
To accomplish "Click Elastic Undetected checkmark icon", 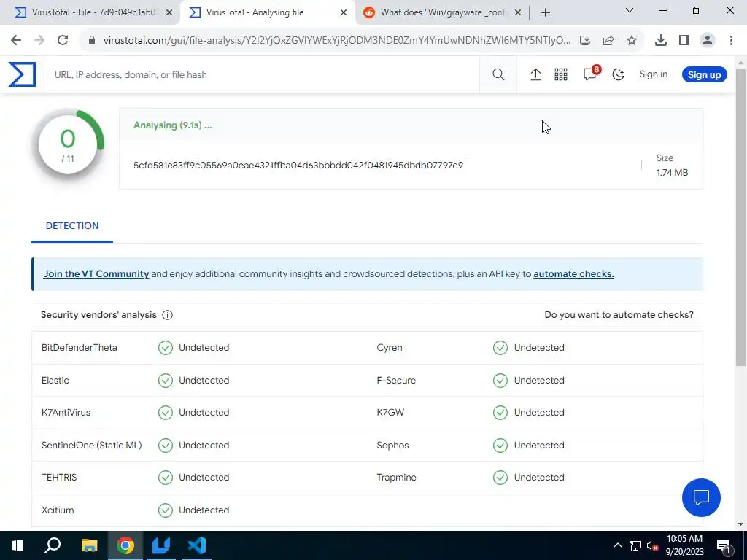I will click(166, 381).
